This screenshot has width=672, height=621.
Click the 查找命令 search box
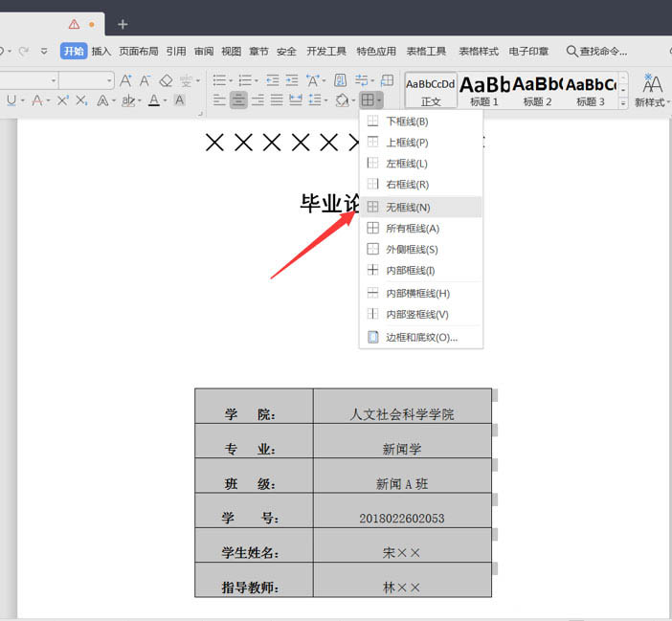coord(597,52)
